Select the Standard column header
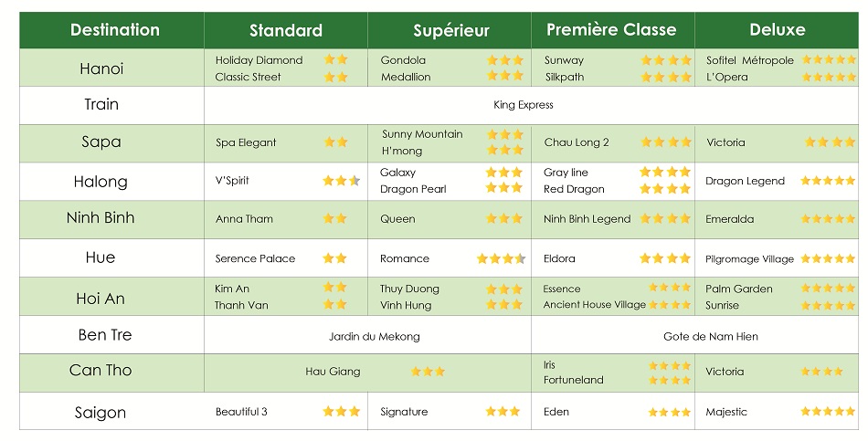The height and width of the screenshot is (441, 868). click(285, 30)
